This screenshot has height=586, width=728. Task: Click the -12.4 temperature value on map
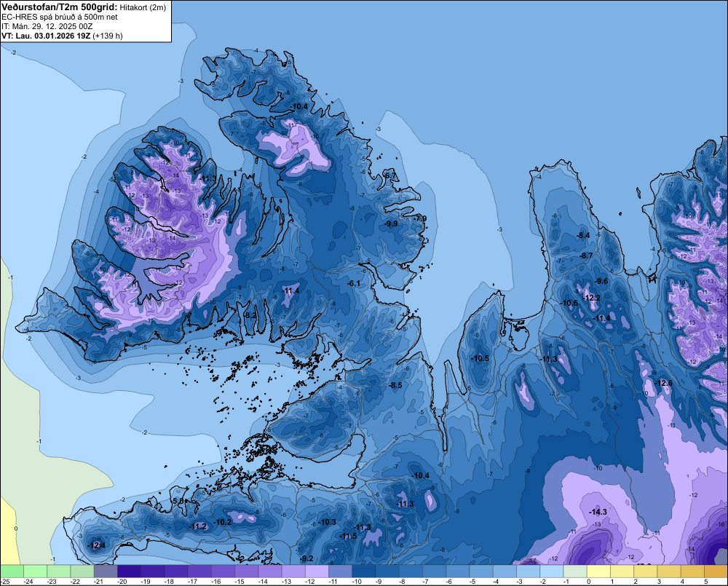click(97, 545)
